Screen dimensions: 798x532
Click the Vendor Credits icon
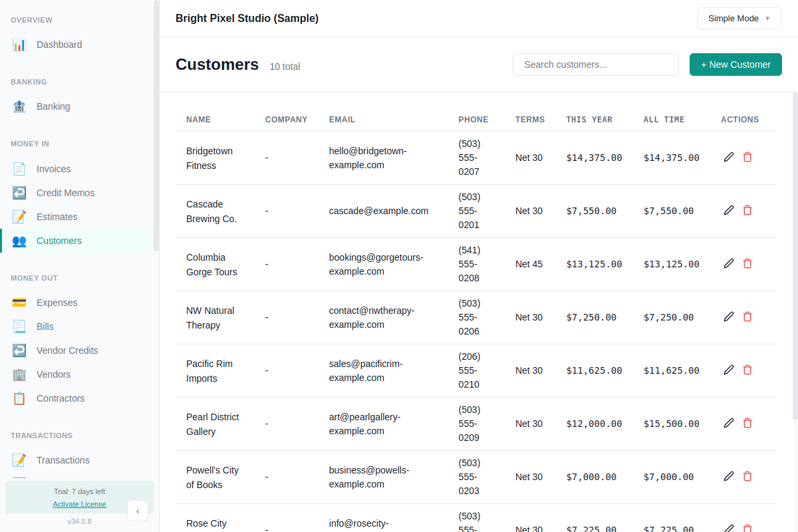[19, 350]
